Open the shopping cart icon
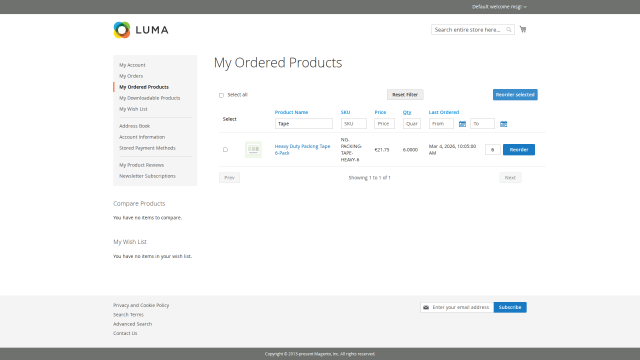The height and width of the screenshot is (360, 640). tap(523, 29)
